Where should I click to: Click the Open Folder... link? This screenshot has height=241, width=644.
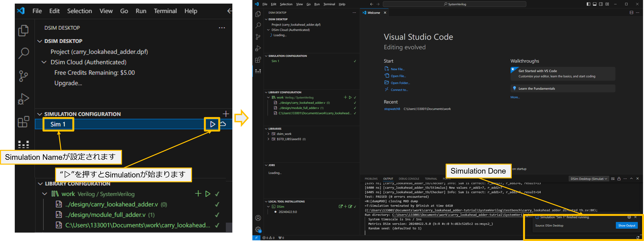point(400,83)
